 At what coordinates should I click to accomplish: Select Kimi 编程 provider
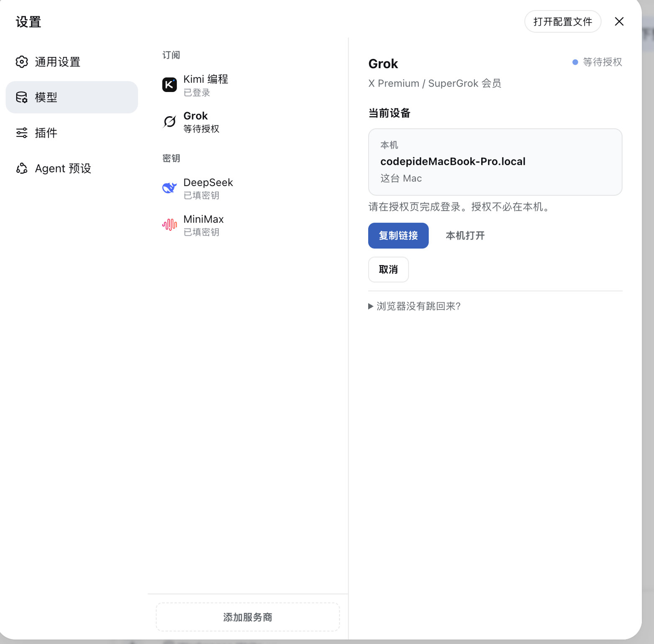(x=248, y=85)
